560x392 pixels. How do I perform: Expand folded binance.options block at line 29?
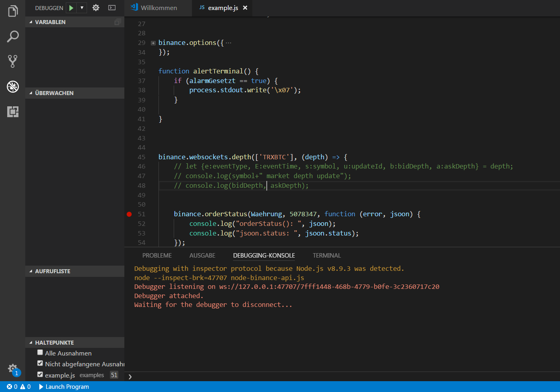153,43
